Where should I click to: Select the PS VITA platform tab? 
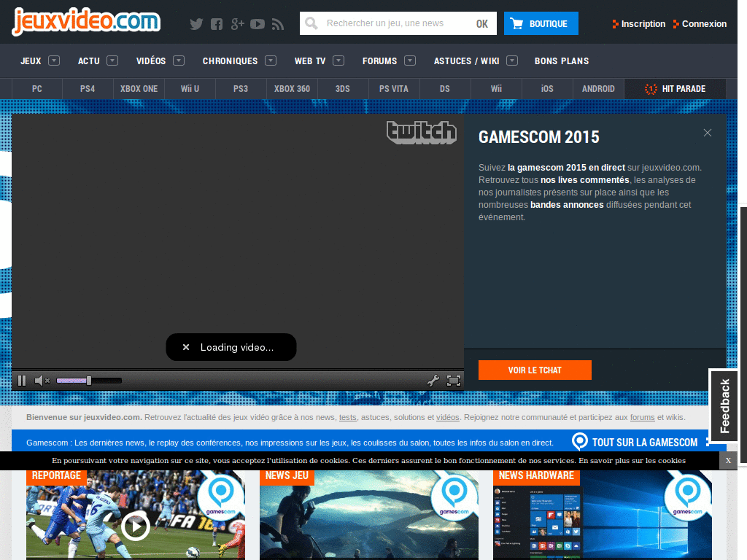pyautogui.click(x=393, y=88)
